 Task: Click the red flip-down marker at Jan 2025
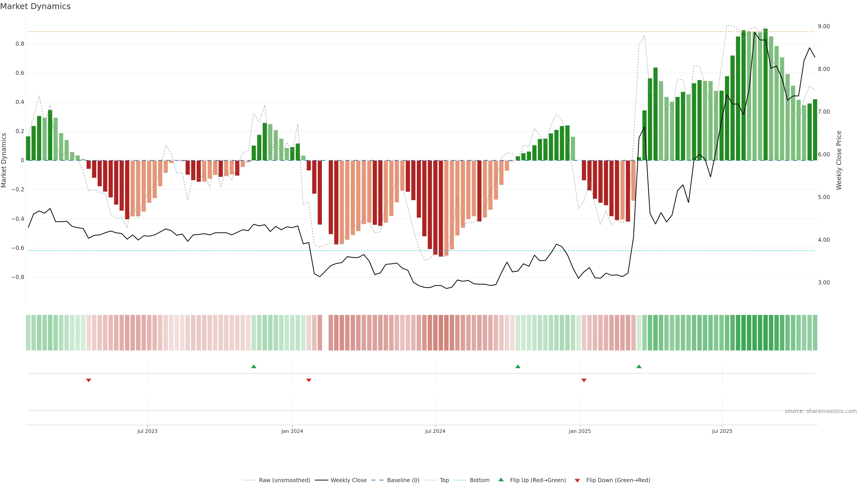(x=584, y=380)
